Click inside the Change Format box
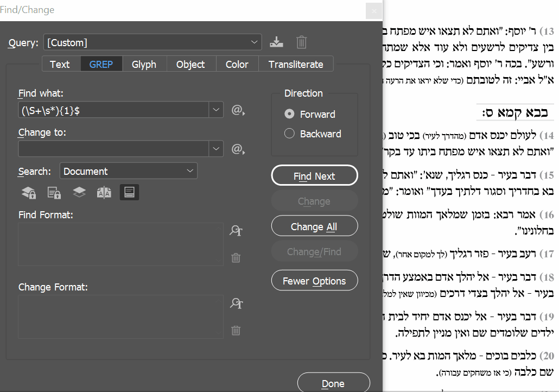The width and height of the screenshot is (559, 392). coord(121,317)
